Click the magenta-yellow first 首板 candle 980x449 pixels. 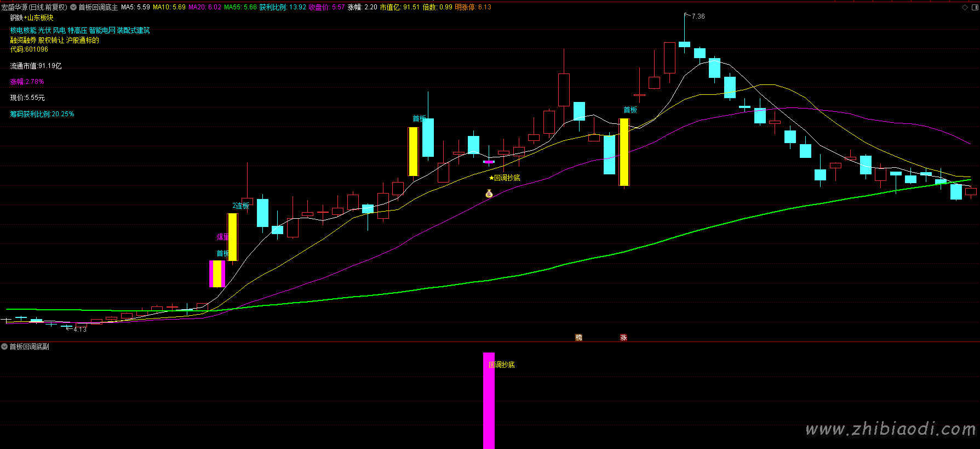217,274
